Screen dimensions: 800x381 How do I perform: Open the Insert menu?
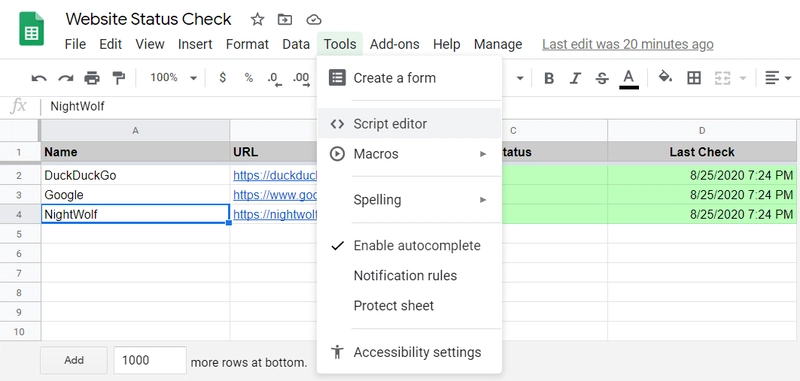click(x=195, y=44)
